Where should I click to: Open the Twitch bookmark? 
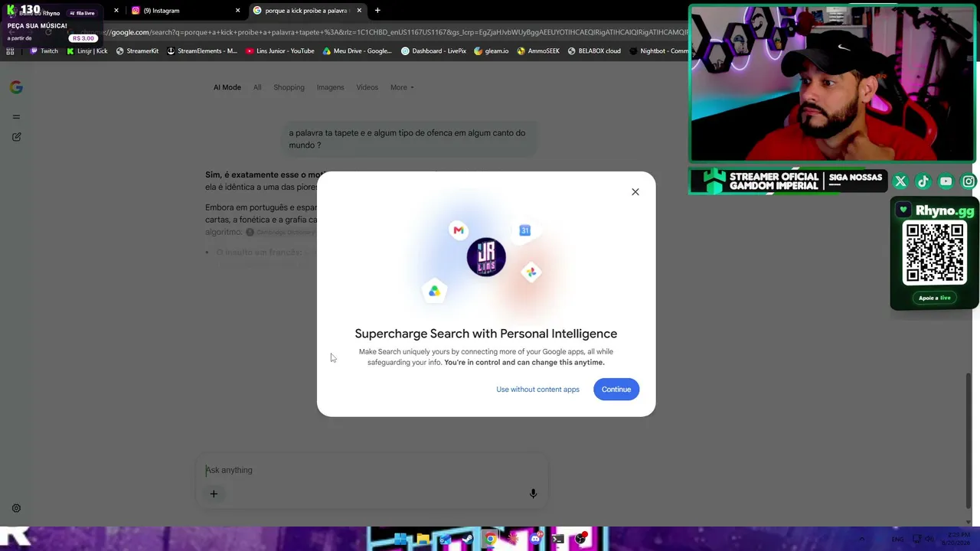(44, 51)
